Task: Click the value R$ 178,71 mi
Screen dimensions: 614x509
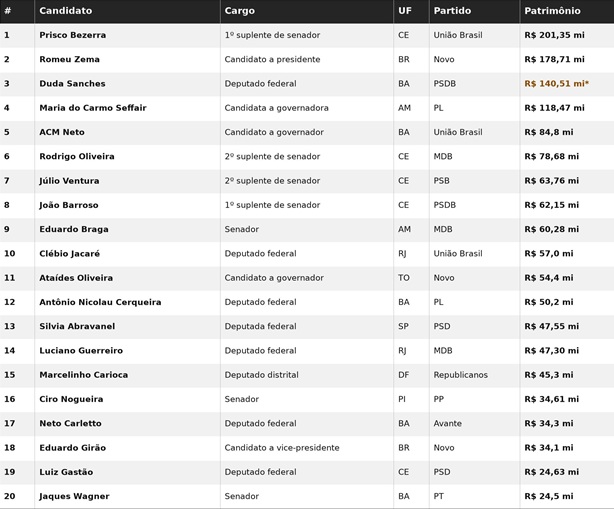Action: pyautogui.click(x=554, y=59)
